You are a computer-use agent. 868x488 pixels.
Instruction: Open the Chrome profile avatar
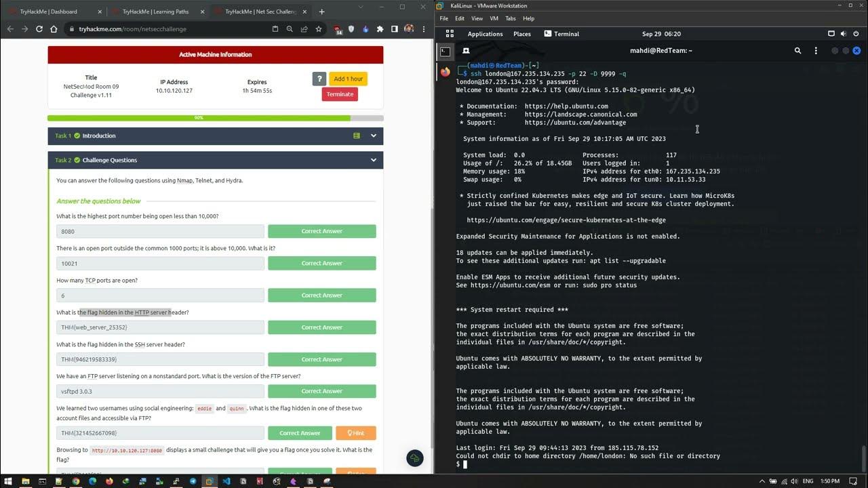click(409, 29)
